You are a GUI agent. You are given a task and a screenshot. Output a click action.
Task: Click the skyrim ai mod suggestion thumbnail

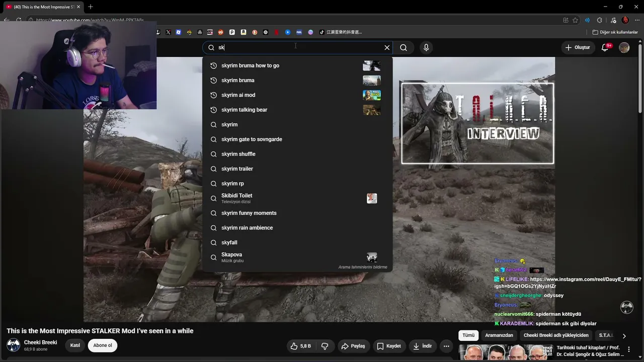pyautogui.click(x=372, y=95)
